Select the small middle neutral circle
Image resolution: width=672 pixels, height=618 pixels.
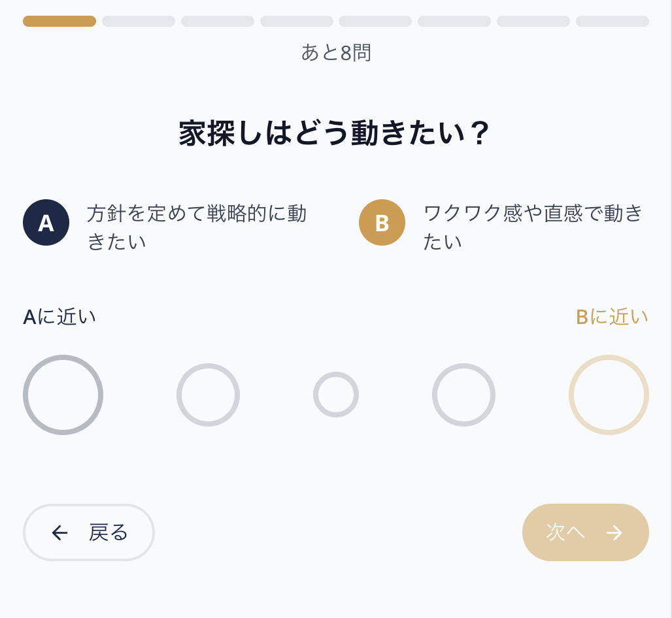pyautogui.click(x=335, y=394)
